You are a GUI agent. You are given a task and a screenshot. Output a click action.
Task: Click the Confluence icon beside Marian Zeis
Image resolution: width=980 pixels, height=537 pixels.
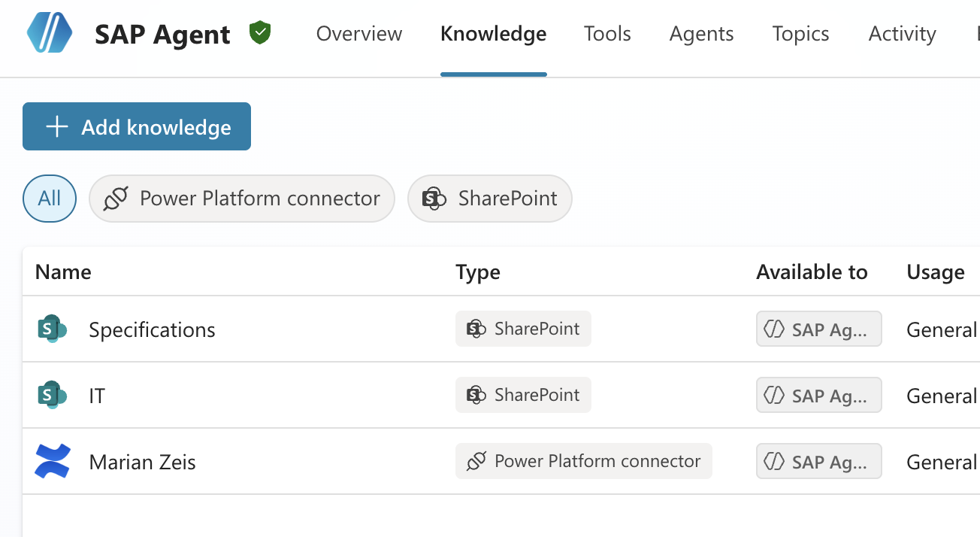point(53,461)
